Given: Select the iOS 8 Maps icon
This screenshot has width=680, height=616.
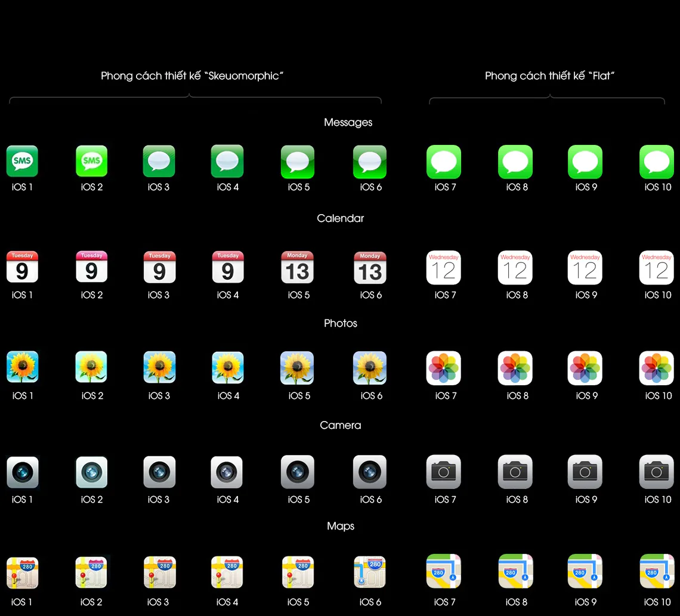Looking at the screenshot, I should (515, 571).
